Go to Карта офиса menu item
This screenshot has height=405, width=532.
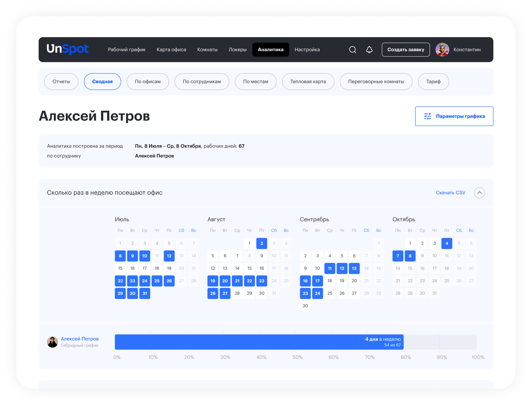(171, 50)
